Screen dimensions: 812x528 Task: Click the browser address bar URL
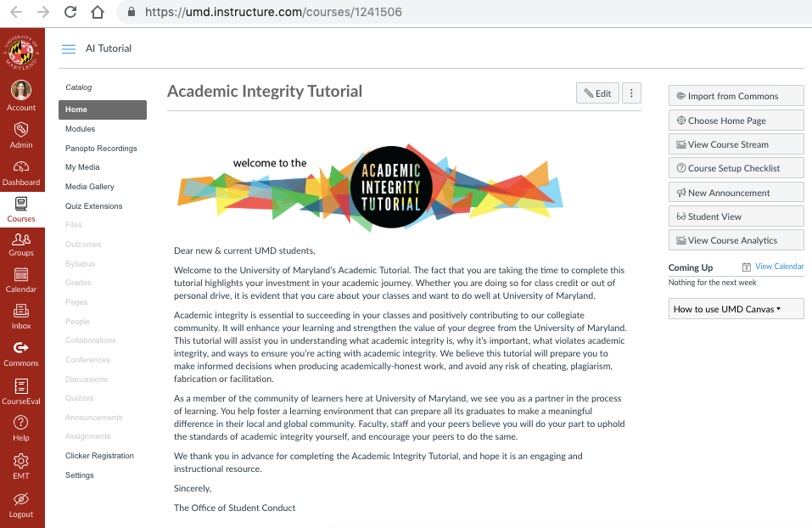click(273, 13)
